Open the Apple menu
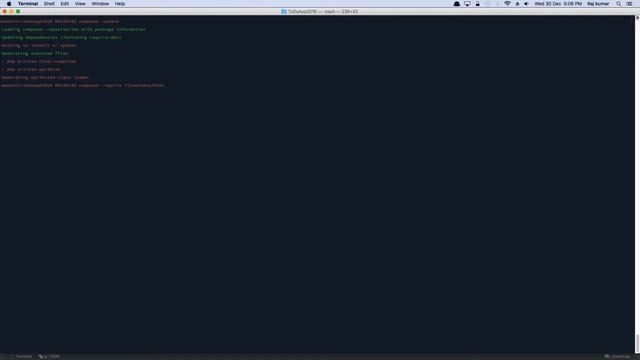The image size is (640, 360). coord(9,4)
